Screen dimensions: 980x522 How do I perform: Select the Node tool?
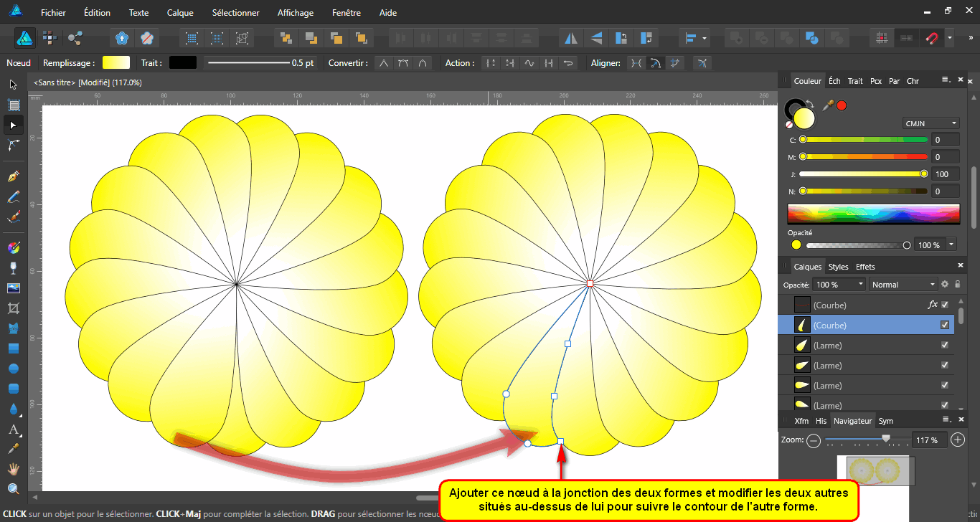[x=13, y=125]
